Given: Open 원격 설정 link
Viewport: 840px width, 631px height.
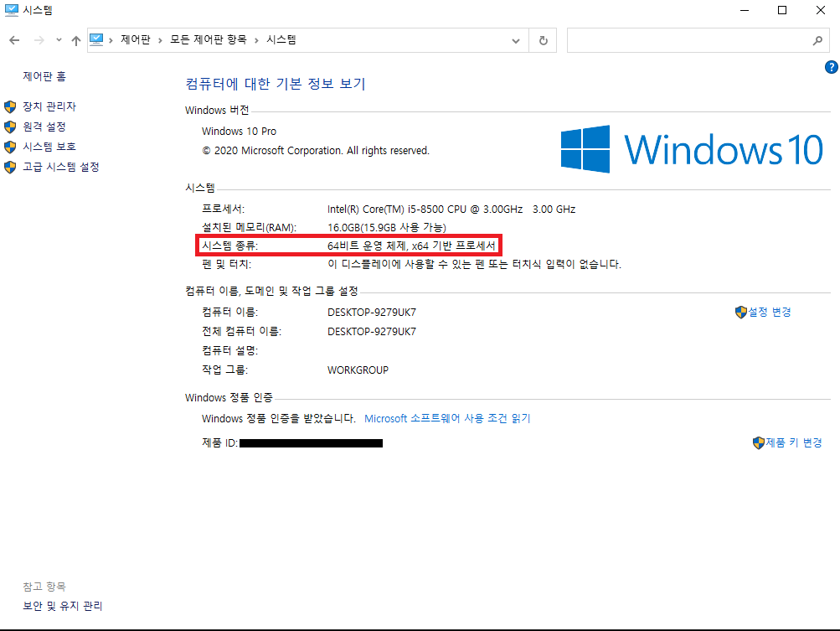Looking at the screenshot, I should (44, 127).
